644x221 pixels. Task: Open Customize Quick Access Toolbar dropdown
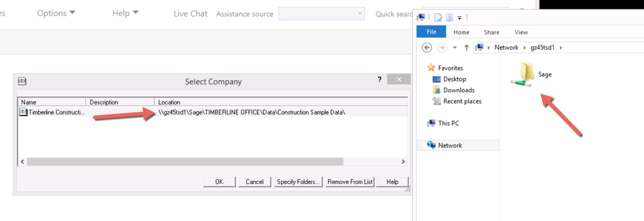coord(460,18)
